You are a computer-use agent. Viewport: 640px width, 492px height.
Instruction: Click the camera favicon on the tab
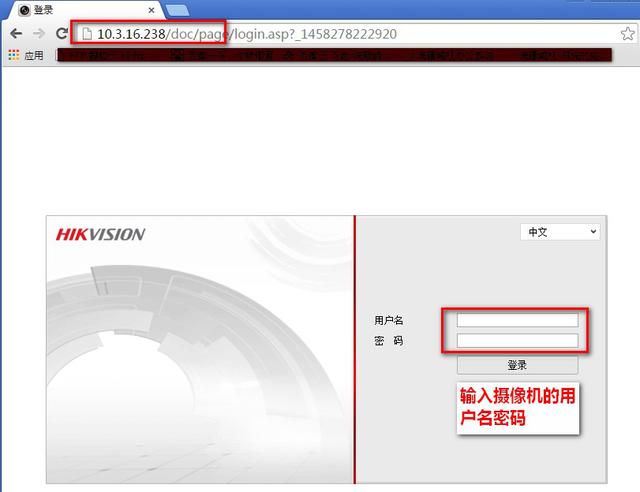click(24, 10)
